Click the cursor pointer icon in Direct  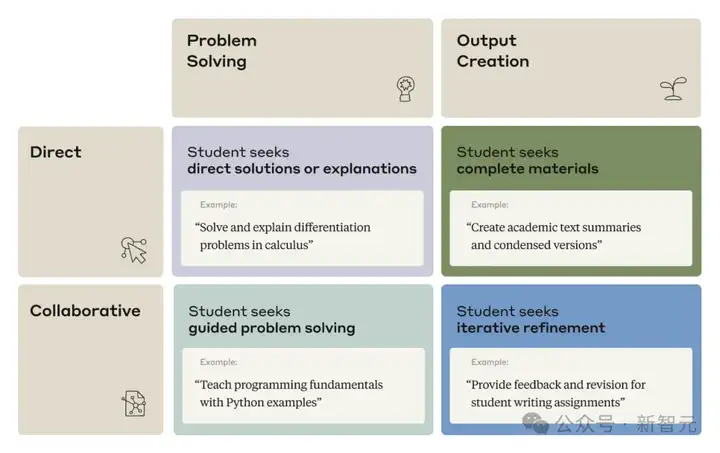(x=134, y=250)
